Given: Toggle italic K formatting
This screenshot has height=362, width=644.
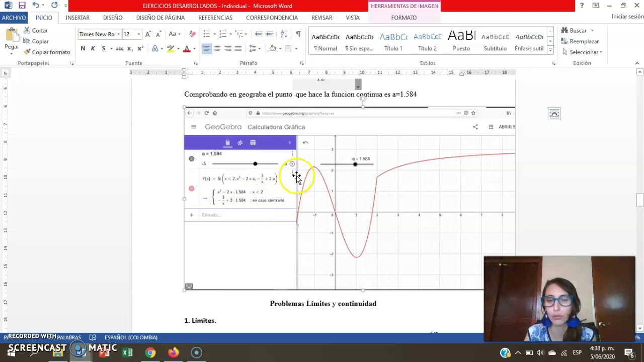Looking at the screenshot, I should coord(93,49).
